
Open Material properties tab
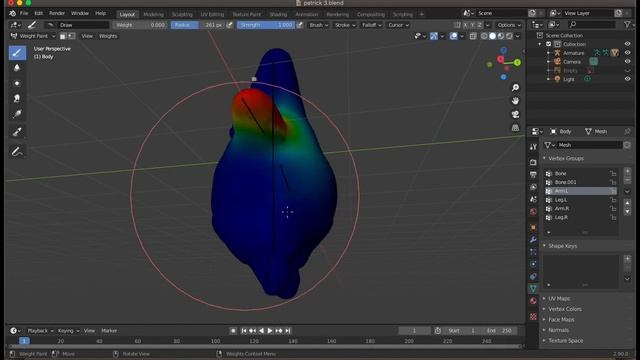(533, 301)
